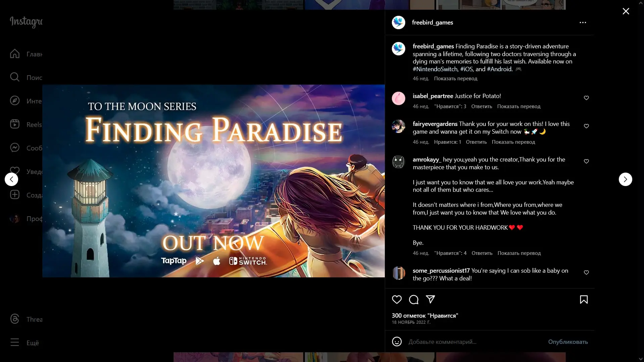Open Threads icon in sidebar
The width and height of the screenshot is (644, 362).
coord(15,319)
